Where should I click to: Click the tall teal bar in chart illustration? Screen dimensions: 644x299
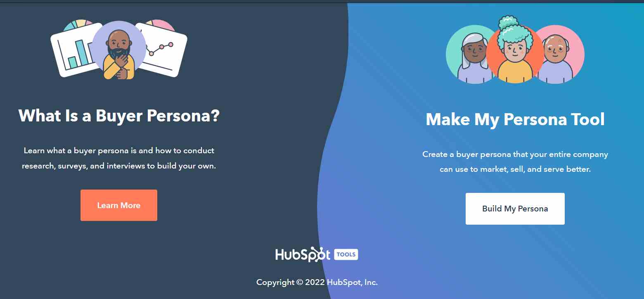[x=83, y=53]
